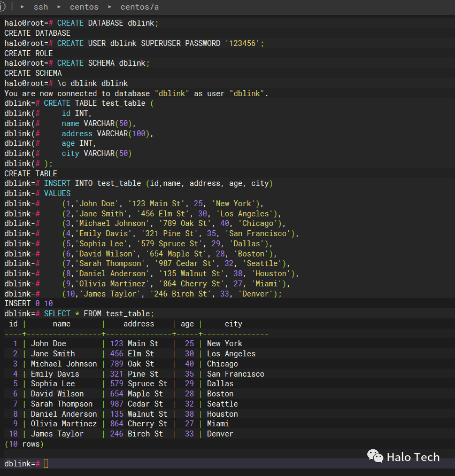Viewport: 455px width, 476px height.
Task: Click the SELECT * FROM test_table command
Action: pos(99,314)
